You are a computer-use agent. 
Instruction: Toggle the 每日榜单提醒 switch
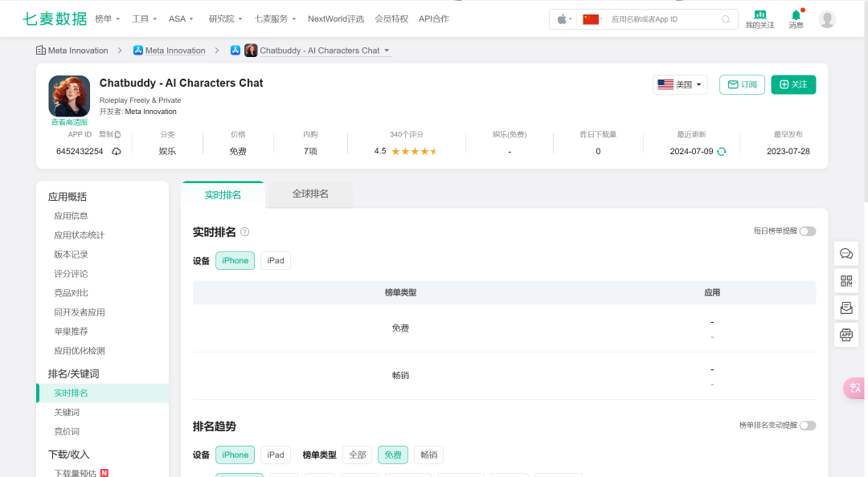[x=808, y=231]
